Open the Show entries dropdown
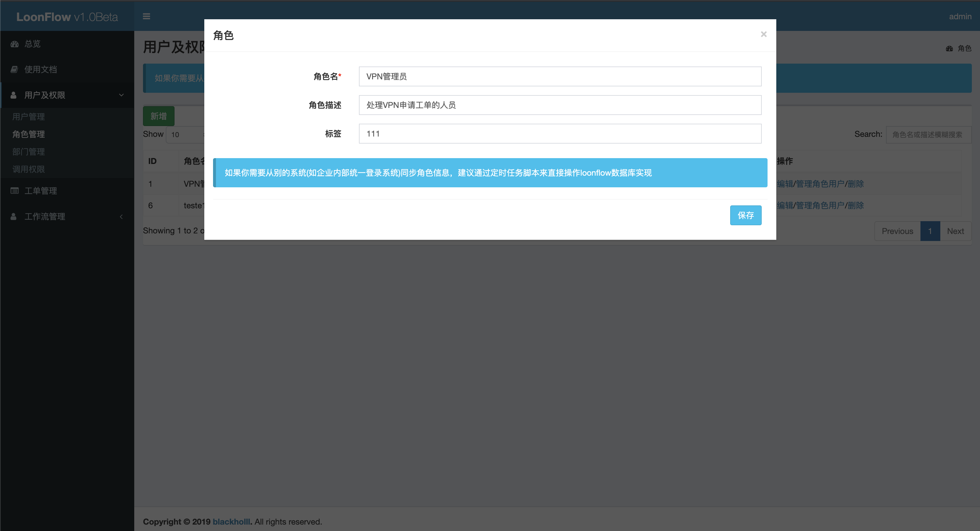 [x=185, y=134]
